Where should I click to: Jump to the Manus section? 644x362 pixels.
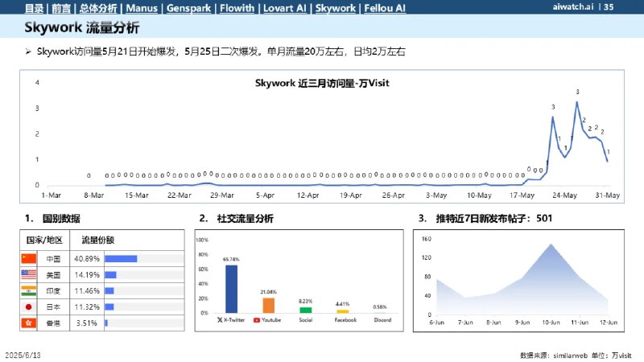142,8
